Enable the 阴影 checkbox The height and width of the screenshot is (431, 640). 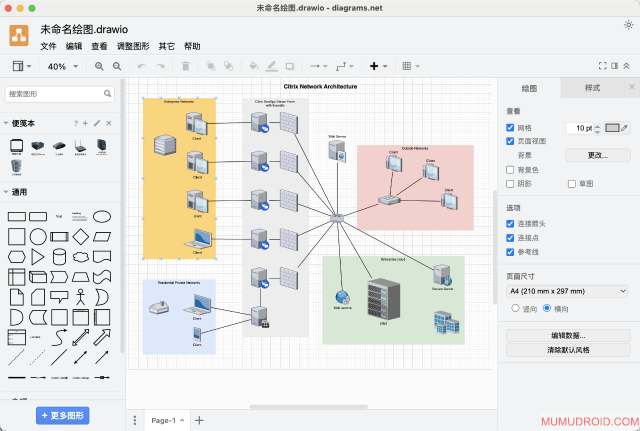pos(510,184)
